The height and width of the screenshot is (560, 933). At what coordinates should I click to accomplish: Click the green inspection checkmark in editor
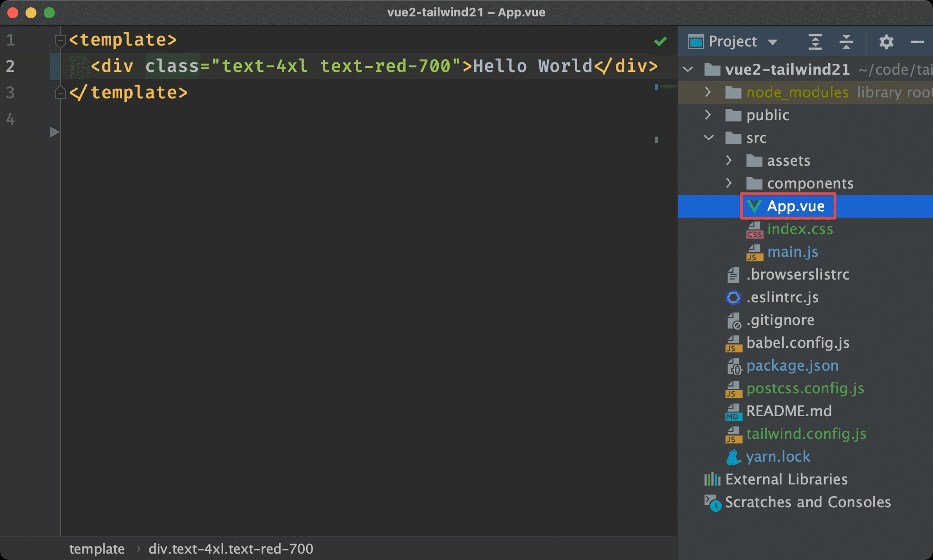tap(660, 41)
